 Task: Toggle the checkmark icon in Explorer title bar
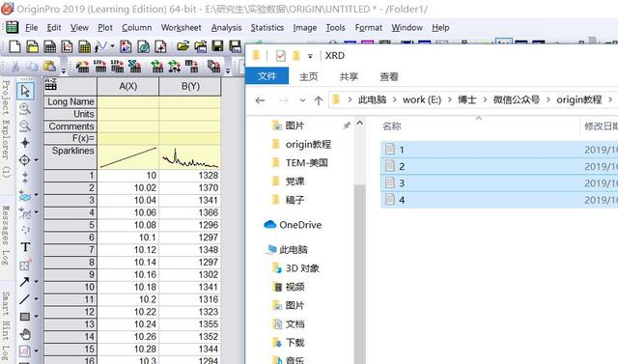[x=280, y=56]
